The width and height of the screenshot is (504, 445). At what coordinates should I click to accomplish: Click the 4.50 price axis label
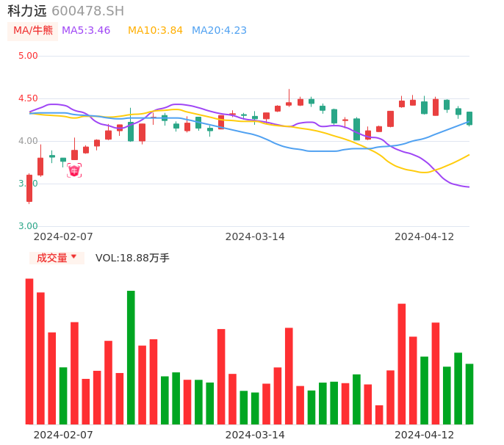coord(29,98)
